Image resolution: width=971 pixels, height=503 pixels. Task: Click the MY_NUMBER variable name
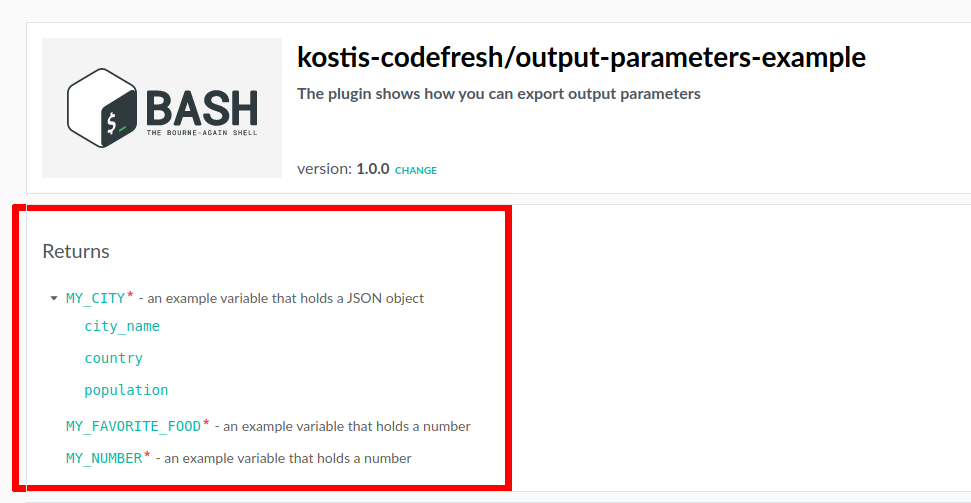point(104,458)
